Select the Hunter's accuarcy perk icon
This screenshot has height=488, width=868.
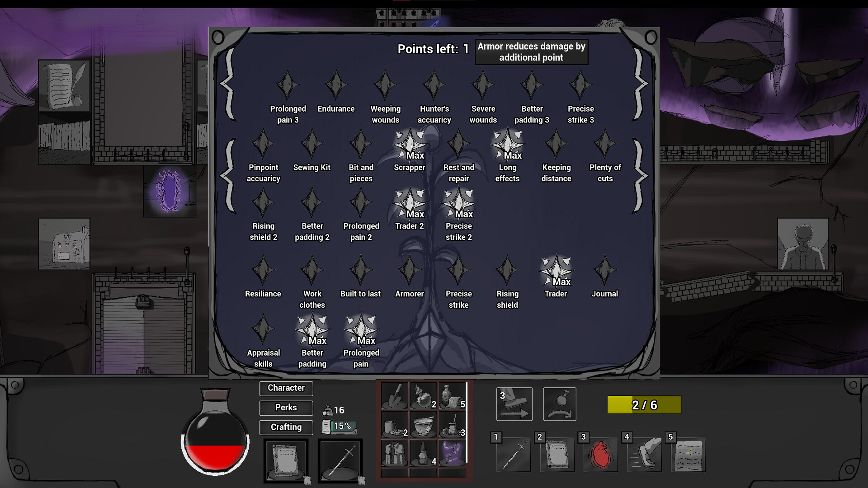coord(434,85)
